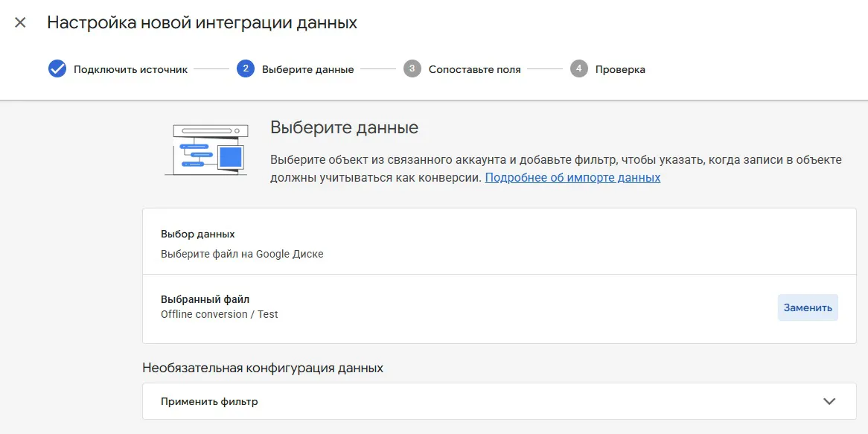Viewport: 868px width, 434px height.
Task: Click the Offline conversion / Test file name
Action: tap(219, 314)
